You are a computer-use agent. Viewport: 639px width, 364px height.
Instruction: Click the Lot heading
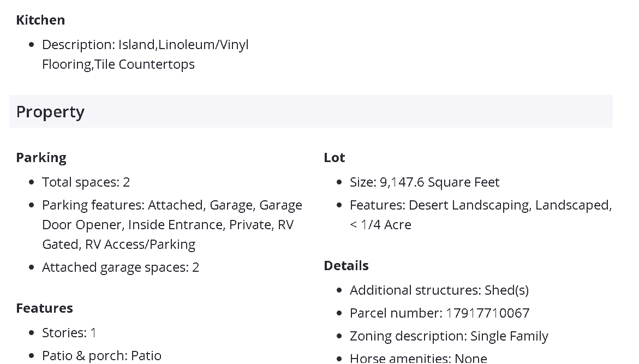tap(334, 158)
